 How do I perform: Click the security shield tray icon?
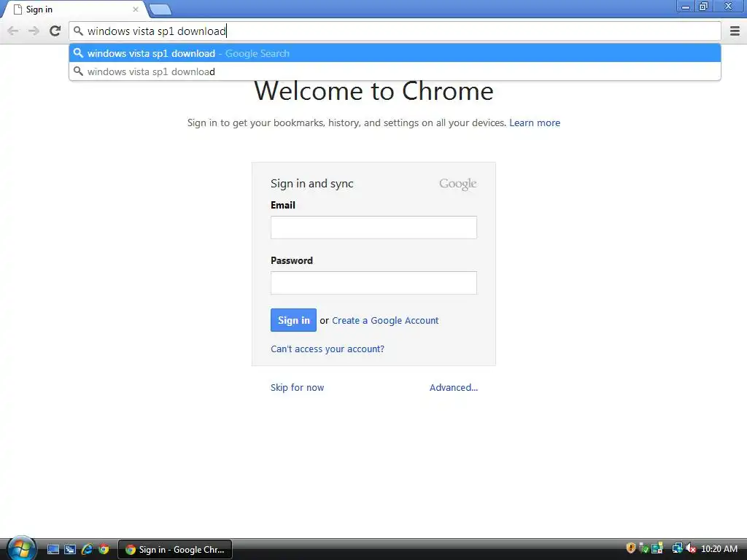pos(631,548)
